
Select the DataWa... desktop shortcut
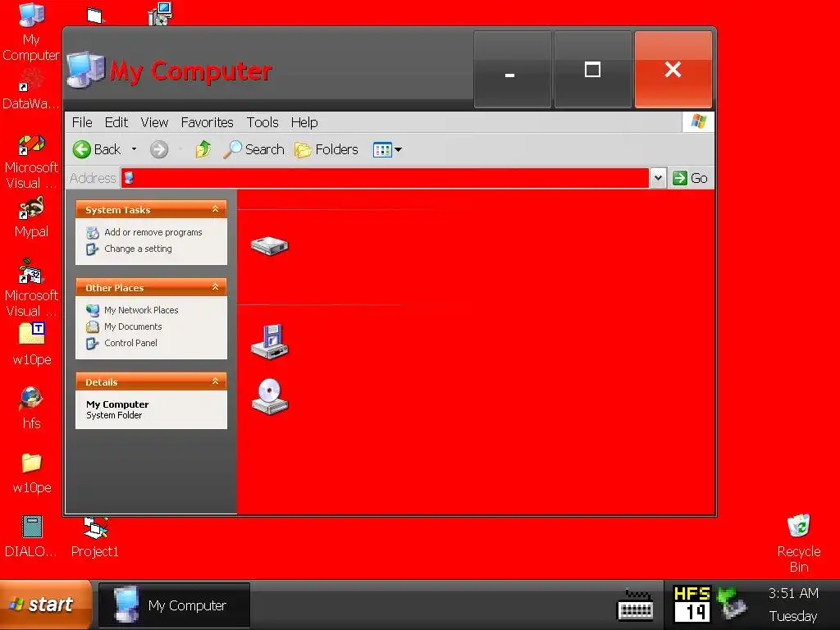31,90
